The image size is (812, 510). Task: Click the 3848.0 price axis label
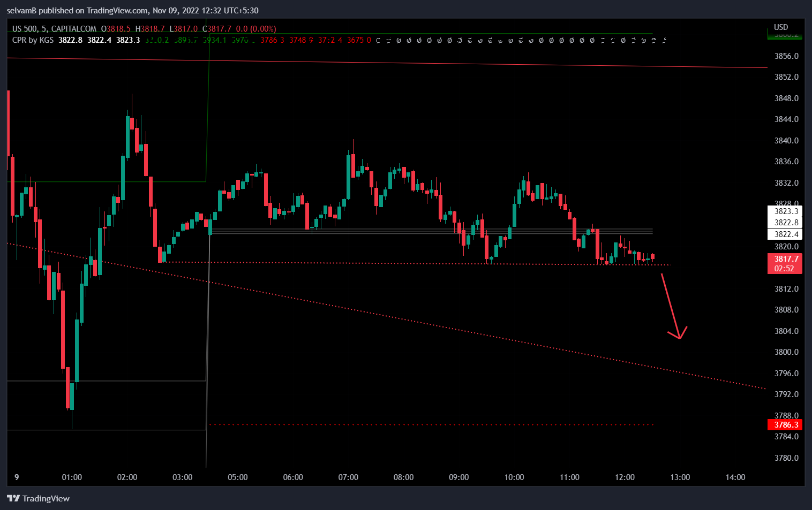pos(786,98)
